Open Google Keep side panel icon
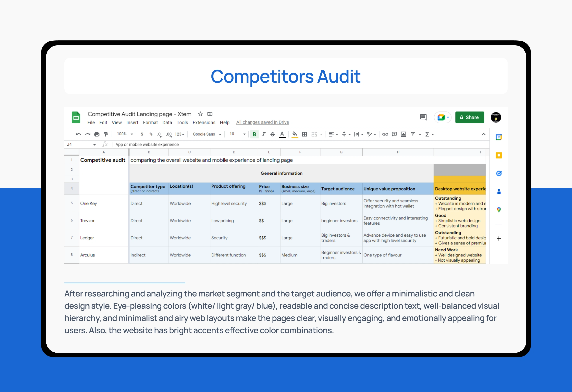This screenshot has width=572, height=392. 499,155
